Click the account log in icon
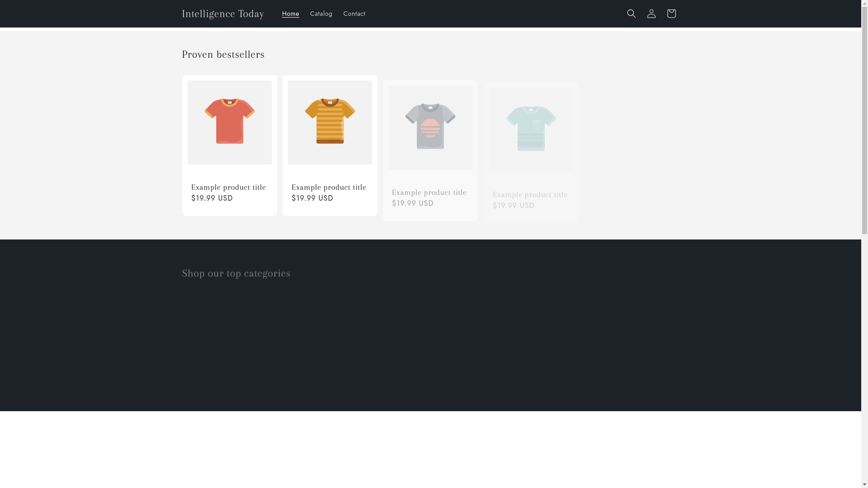 coord(651,14)
